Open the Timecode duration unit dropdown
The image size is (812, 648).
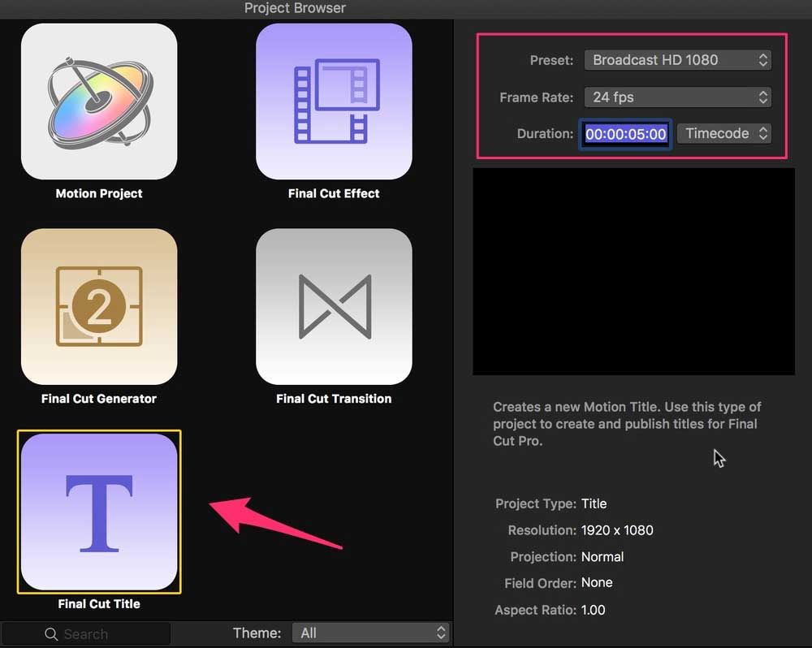(724, 134)
